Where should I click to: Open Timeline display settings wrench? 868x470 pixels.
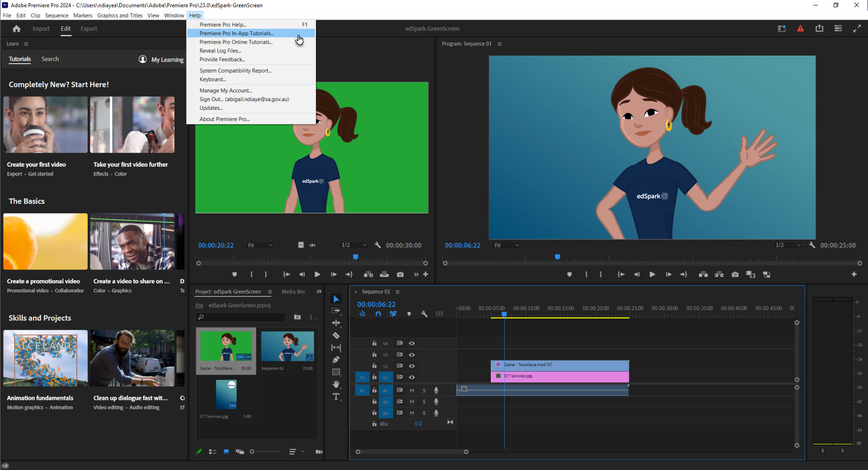tap(424, 314)
